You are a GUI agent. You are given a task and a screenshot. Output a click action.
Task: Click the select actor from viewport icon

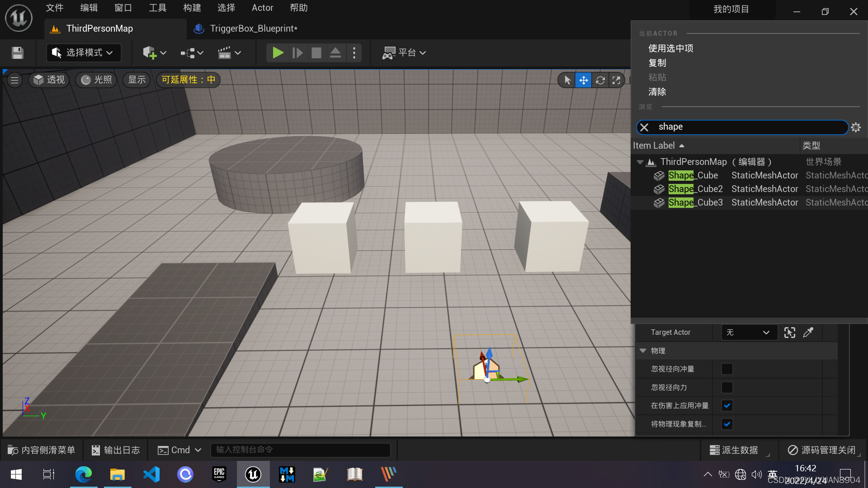click(789, 333)
